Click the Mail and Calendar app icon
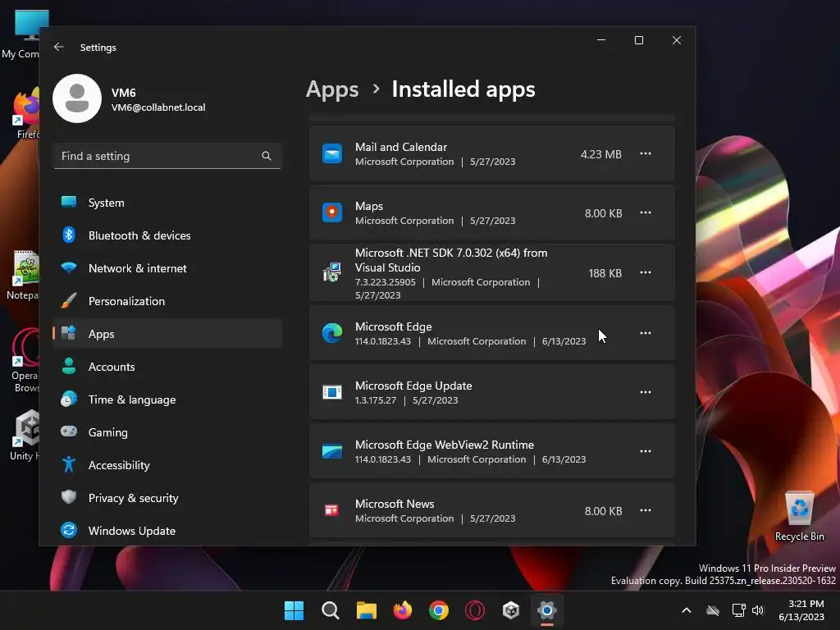 point(332,153)
